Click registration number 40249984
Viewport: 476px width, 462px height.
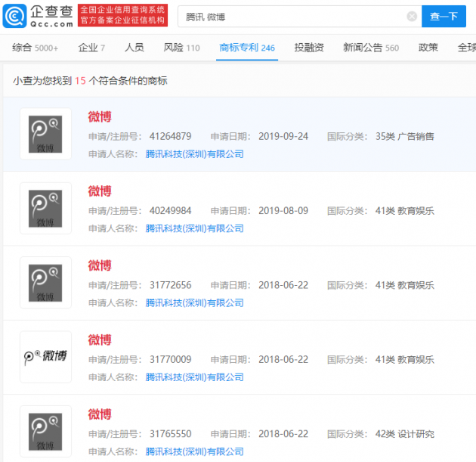point(170,211)
